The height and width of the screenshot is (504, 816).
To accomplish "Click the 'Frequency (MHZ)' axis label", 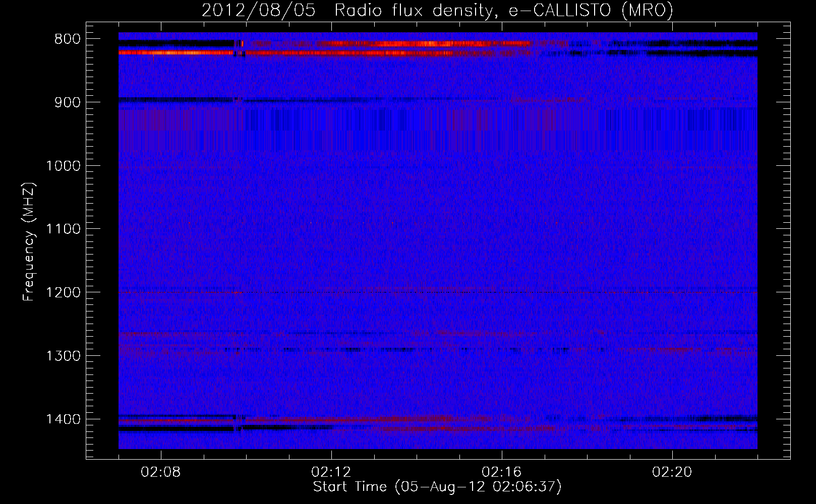I will pos(29,241).
